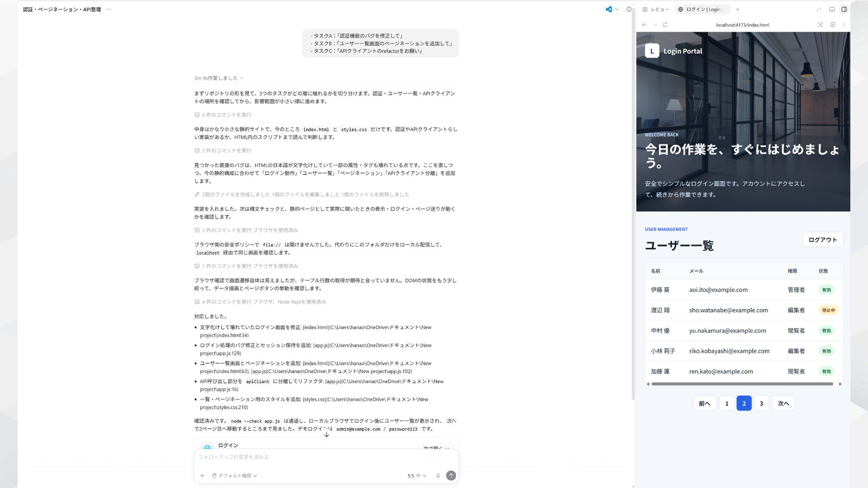Toggle the bottom panel layout icon
Screen dimensions: 868x488
pos(832,9)
